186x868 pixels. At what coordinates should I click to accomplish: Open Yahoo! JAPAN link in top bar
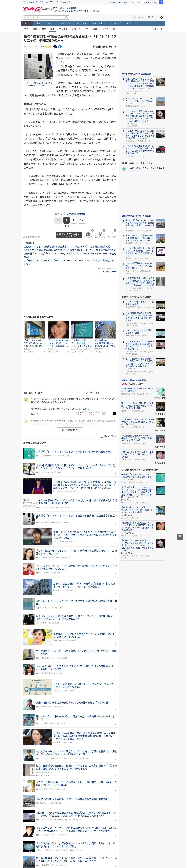116,2
